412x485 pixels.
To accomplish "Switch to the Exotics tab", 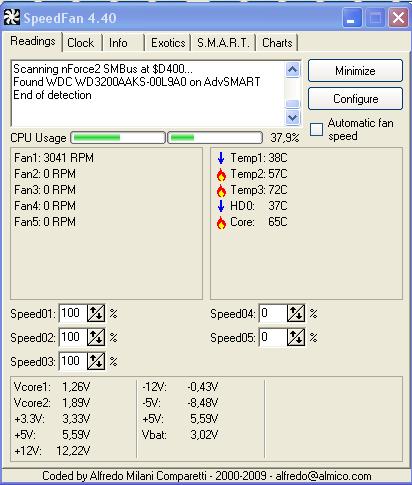I will click(x=168, y=43).
